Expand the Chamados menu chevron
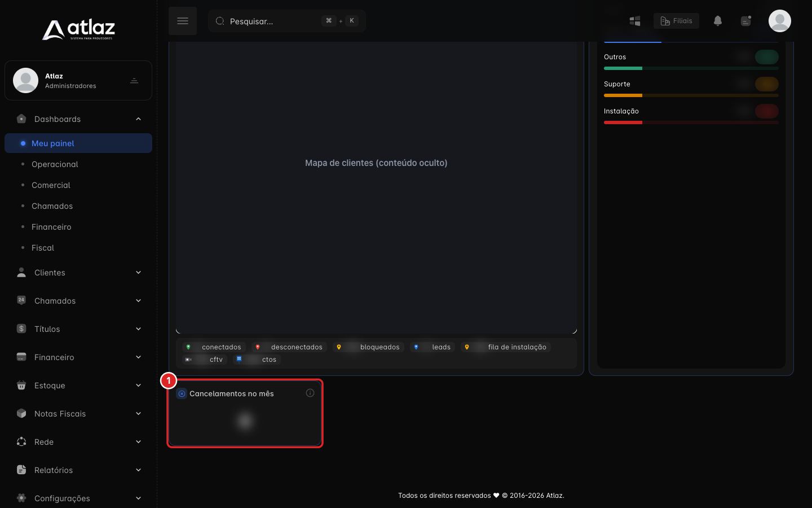This screenshot has width=812, height=508. coord(138,301)
